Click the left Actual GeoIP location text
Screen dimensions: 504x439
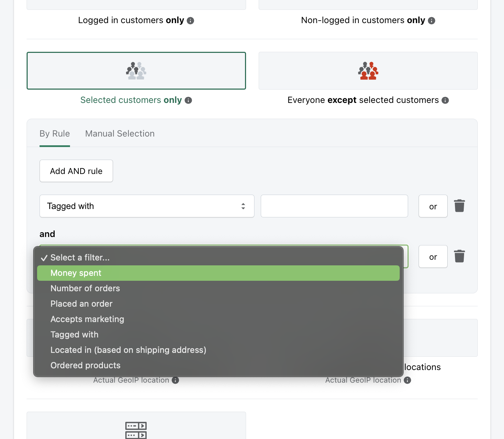131,380
